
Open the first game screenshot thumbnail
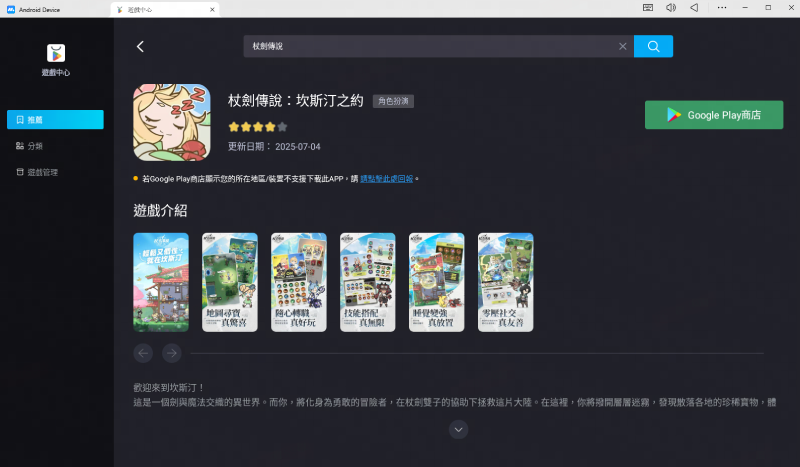161,282
